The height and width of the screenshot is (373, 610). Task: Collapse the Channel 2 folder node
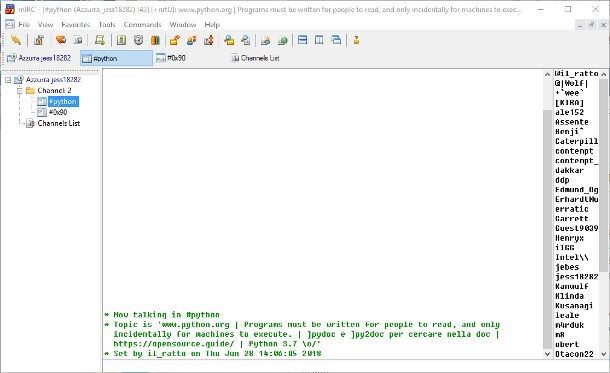point(19,91)
